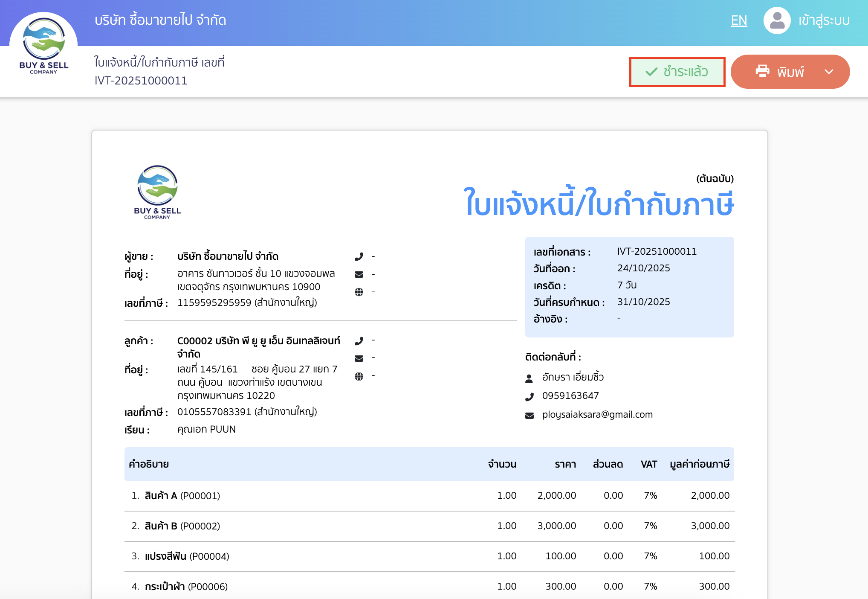Switch language to EN
The width and height of the screenshot is (868, 599).
[x=739, y=20]
